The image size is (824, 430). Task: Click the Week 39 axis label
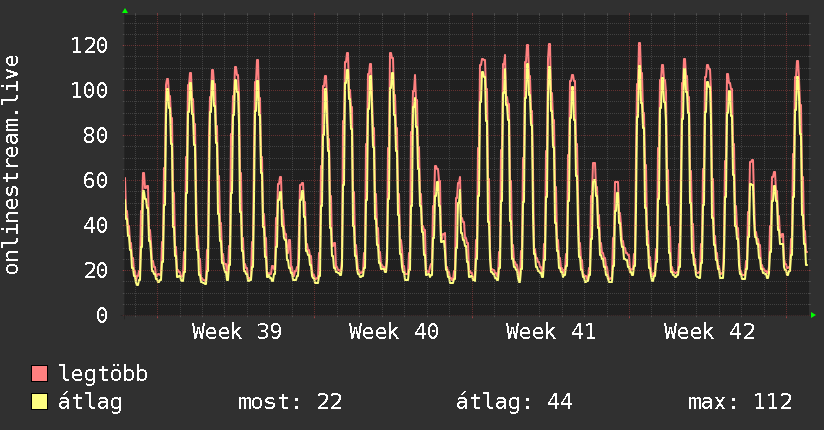tap(236, 332)
